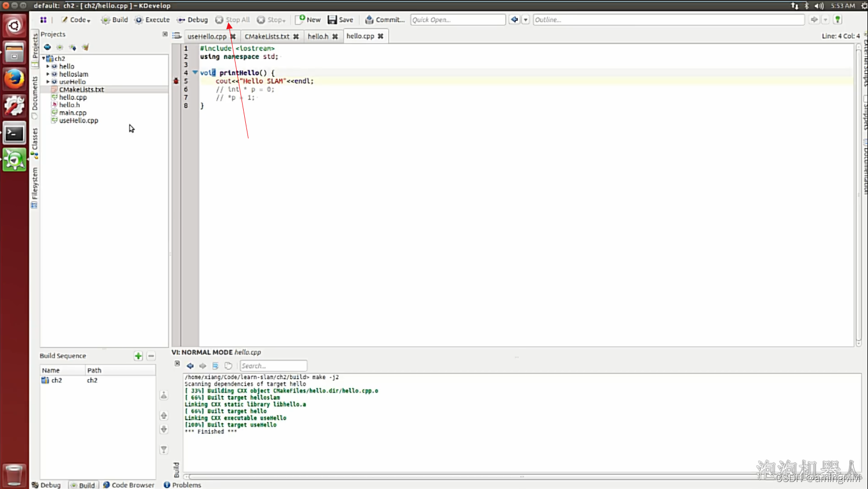The width and height of the screenshot is (868, 489).
Task: Open the Commit dialog
Action: pos(384,19)
